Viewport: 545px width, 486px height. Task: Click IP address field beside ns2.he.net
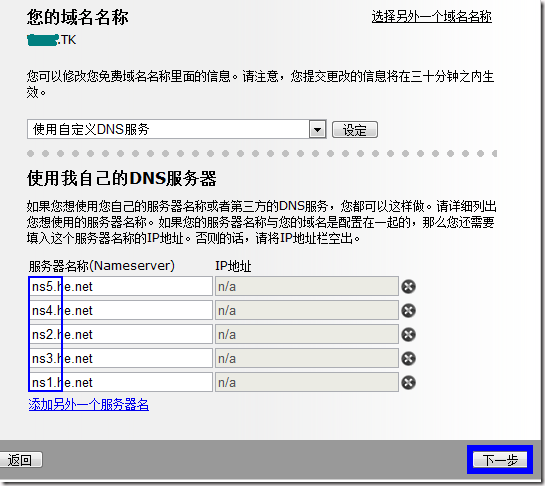coord(307,334)
